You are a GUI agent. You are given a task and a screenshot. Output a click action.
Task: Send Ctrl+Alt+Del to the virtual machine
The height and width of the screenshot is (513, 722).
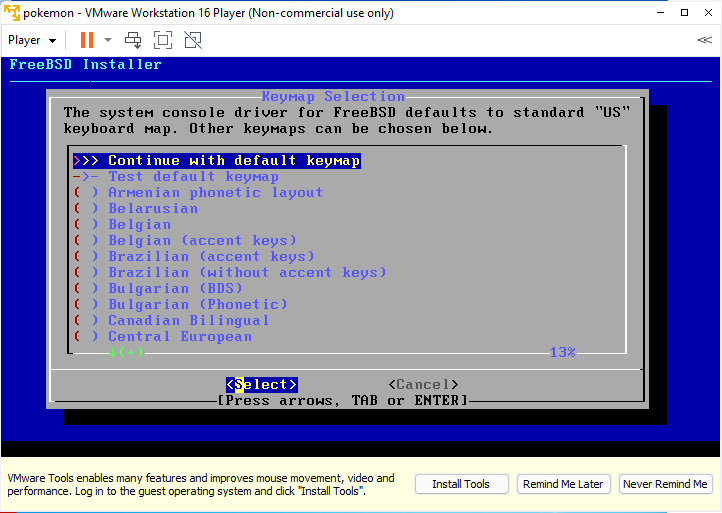point(133,40)
